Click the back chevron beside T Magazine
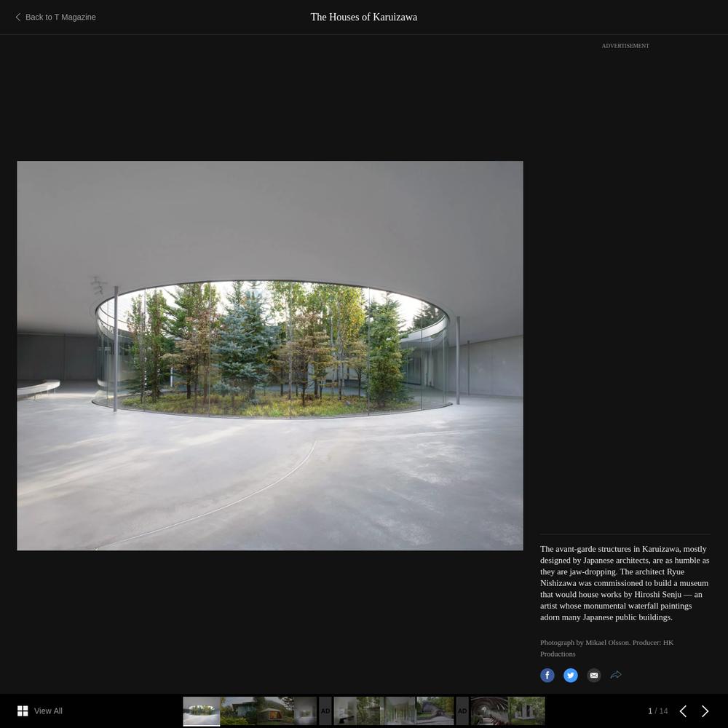 18,17
